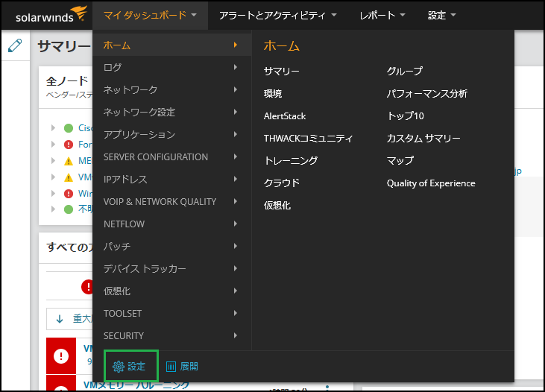This screenshot has width=545, height=392.
Task: Click the red alert tile icon beside VM alert
Action: click(61, 356)
